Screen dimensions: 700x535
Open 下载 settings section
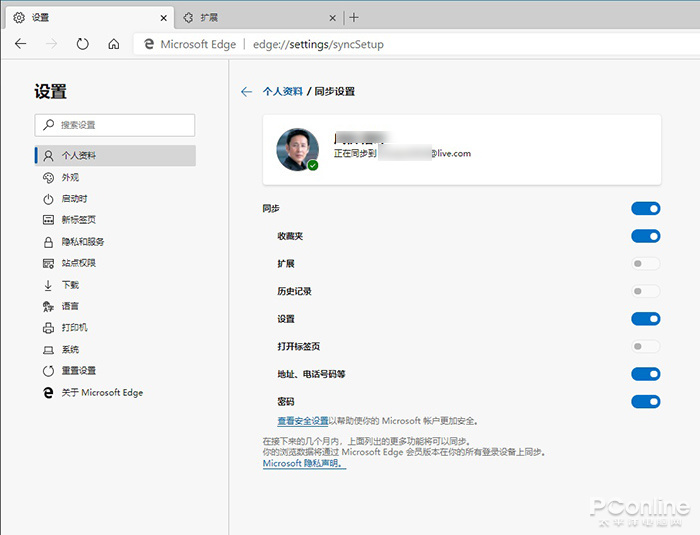(115, 285)
